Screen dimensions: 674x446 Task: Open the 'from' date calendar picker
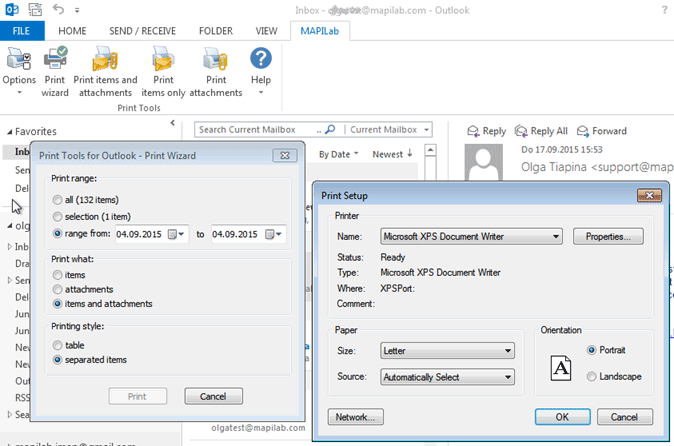point(176,234)
